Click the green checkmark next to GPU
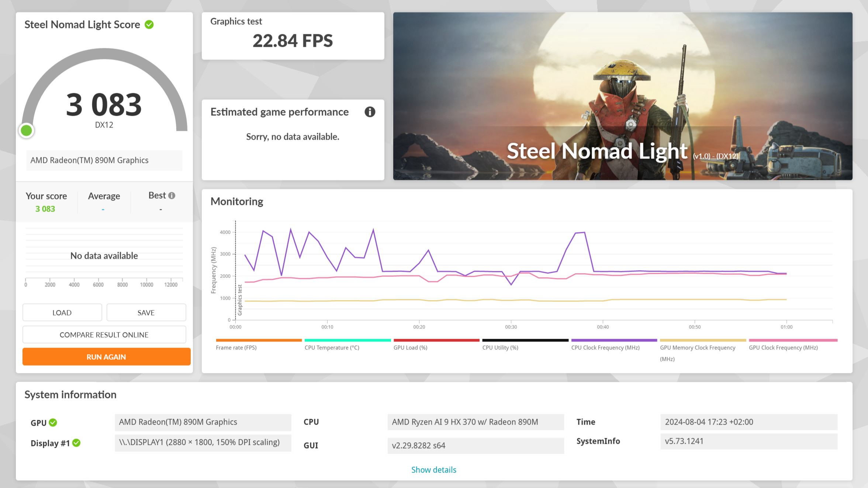 (53, 422)
